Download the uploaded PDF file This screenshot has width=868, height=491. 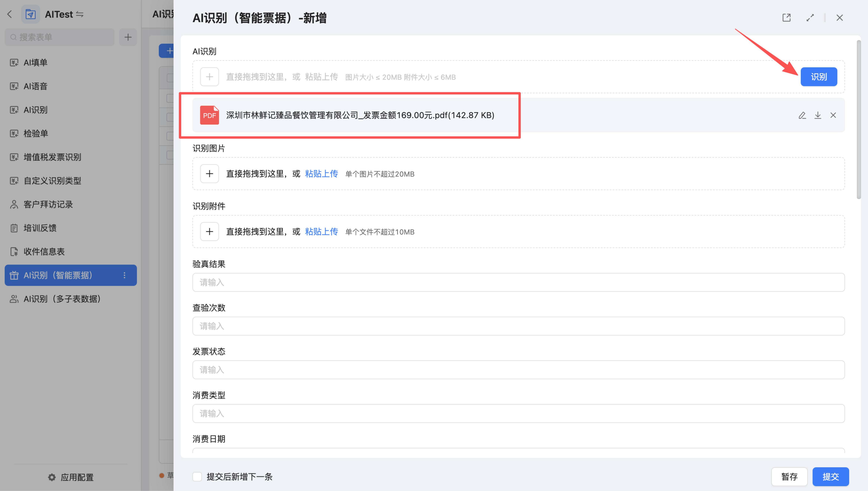coord(818,115)
